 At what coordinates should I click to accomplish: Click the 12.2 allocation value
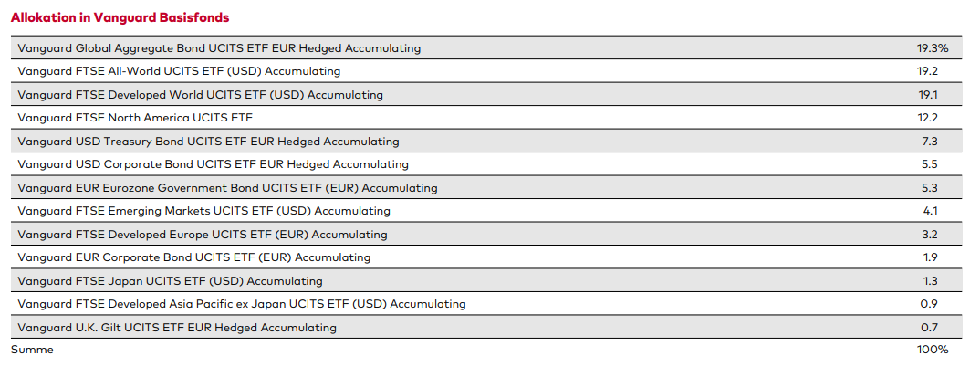pyautogui.click(x=929, y=118)
